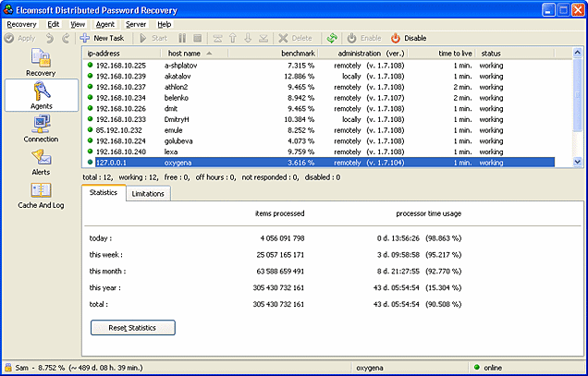Select agent row 192.168.10.226 dmit
The image size is (588, 376).
[318, 109]
